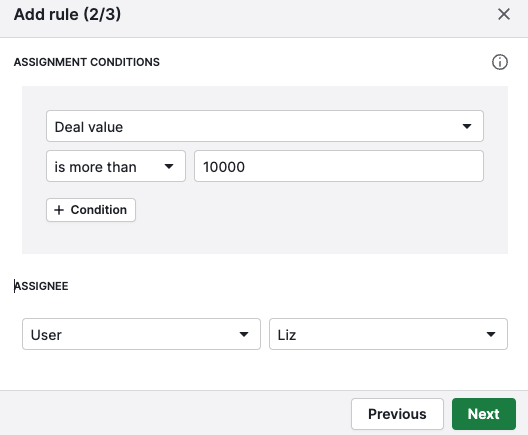Viewport: 528px width, 435px height.
Task: Open the assignment conditions info icon
Action: pyautogui.click(x=500, y=62)
